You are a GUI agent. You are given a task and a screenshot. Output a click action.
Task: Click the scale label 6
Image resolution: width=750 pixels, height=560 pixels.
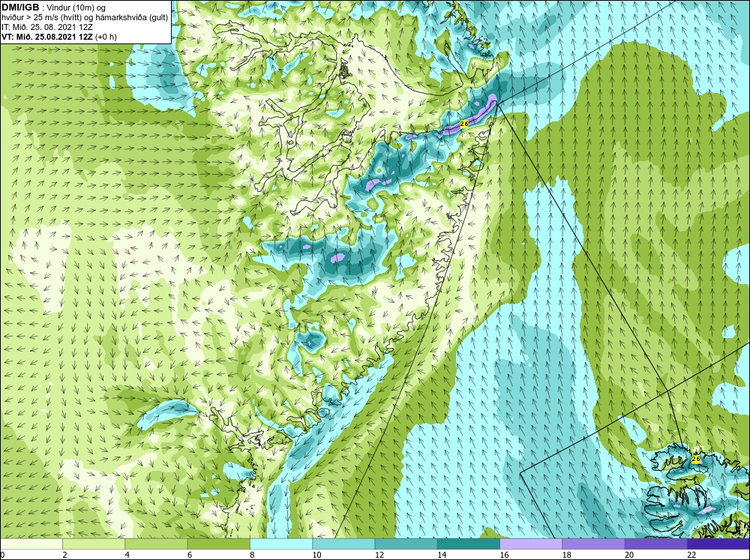coord(190,555)
